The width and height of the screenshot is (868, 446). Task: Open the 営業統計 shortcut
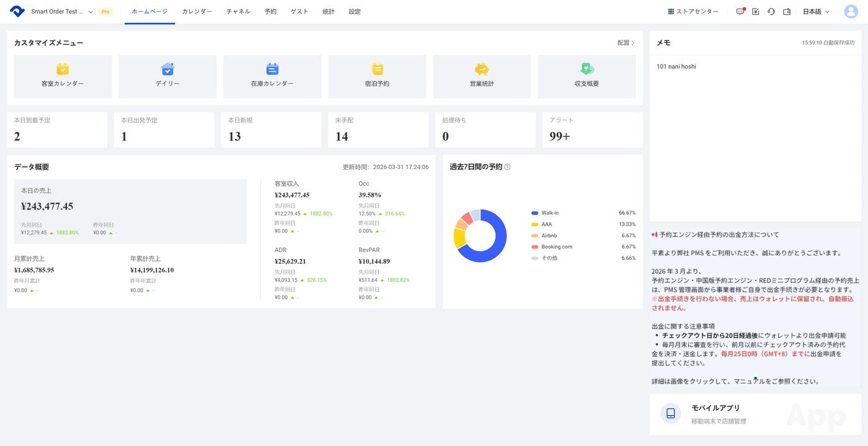coord(482,77)
